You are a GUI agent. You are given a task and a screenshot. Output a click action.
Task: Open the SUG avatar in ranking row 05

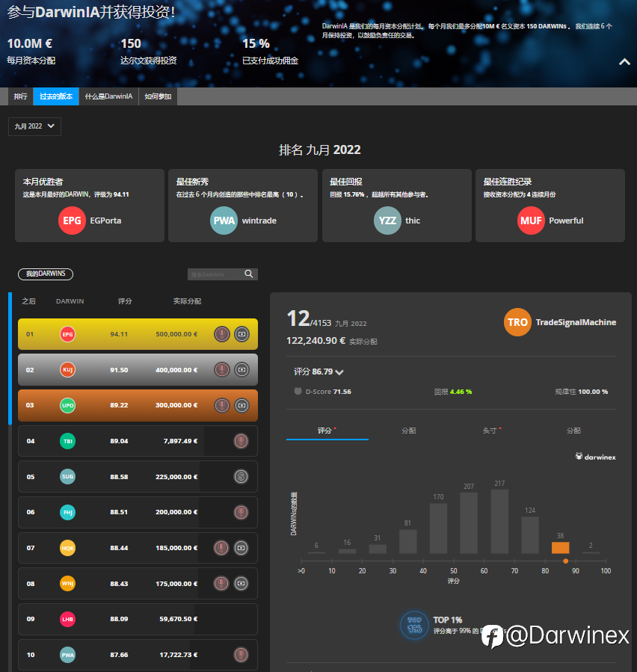tap(68, 477)
